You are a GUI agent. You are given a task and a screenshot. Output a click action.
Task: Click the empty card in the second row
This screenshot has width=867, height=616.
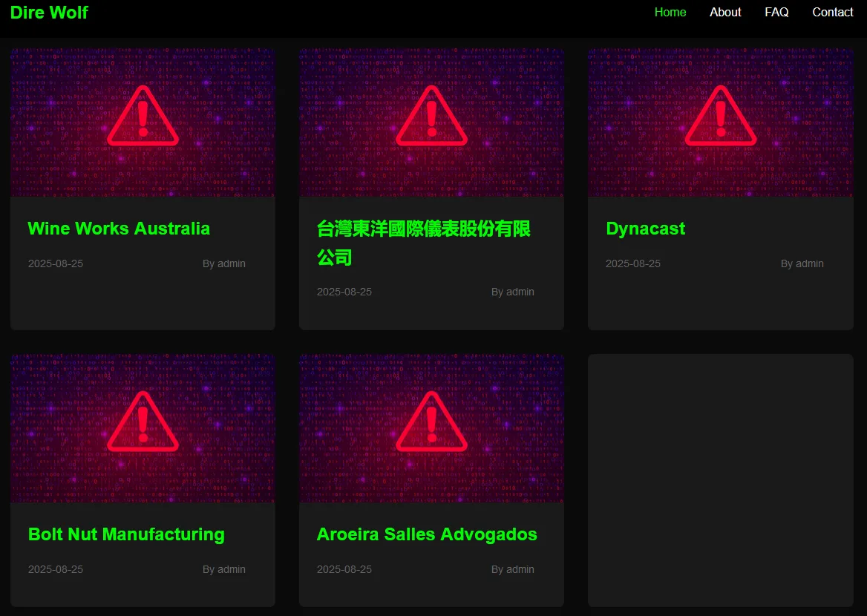click(720, 480)
